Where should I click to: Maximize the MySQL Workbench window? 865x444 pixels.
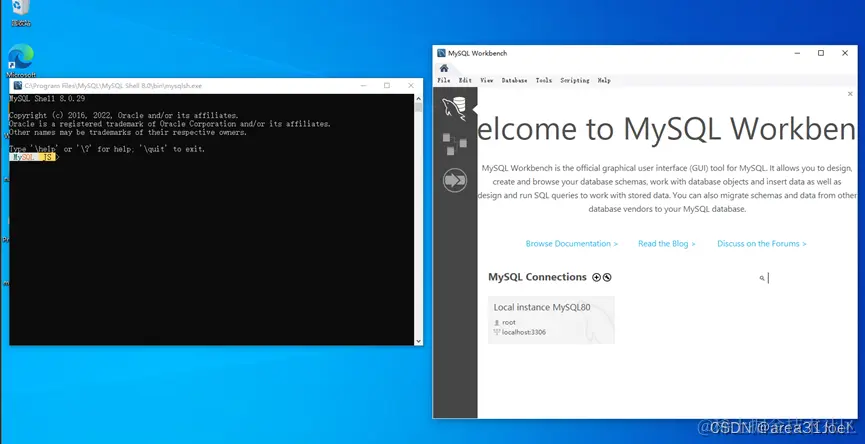click(821, 53)
